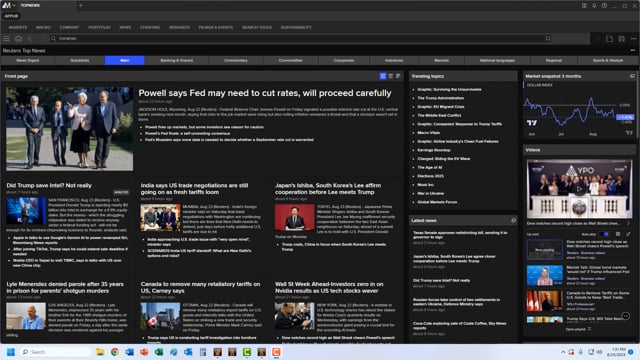
Task: Open the CHARTING menu
Action: 150,27
